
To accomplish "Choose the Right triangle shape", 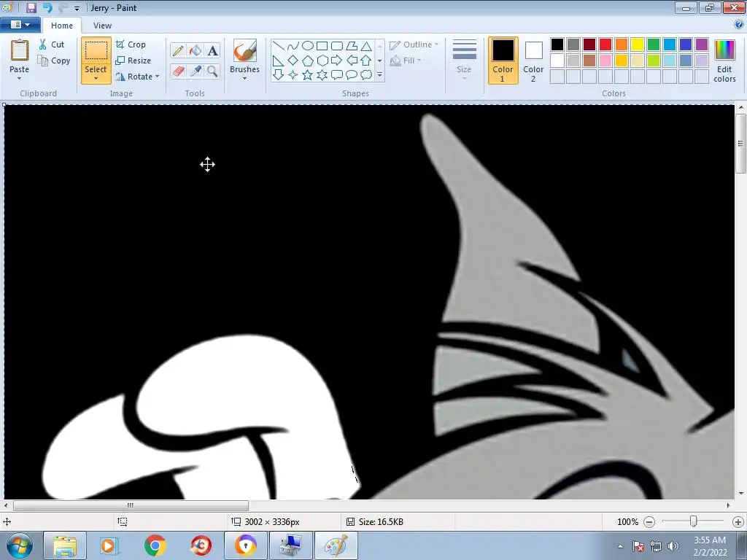I will click(x=279, y=61).
